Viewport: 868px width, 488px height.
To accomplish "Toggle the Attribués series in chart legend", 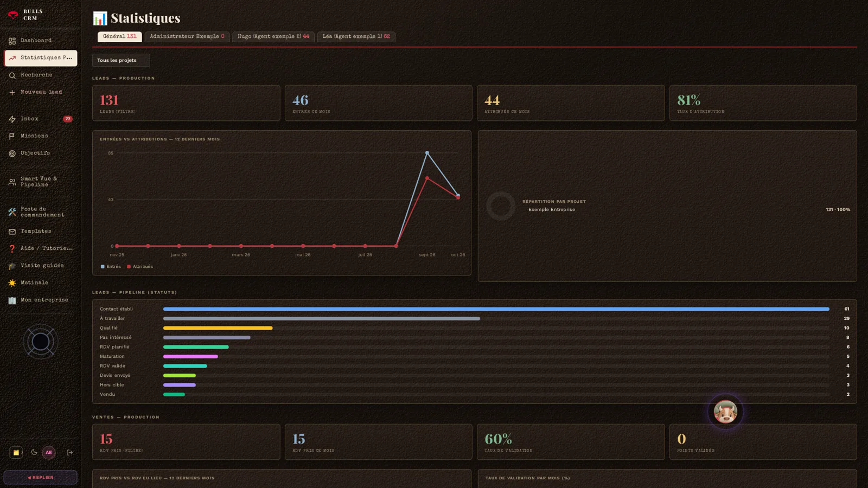I will [x=140, y=267].
